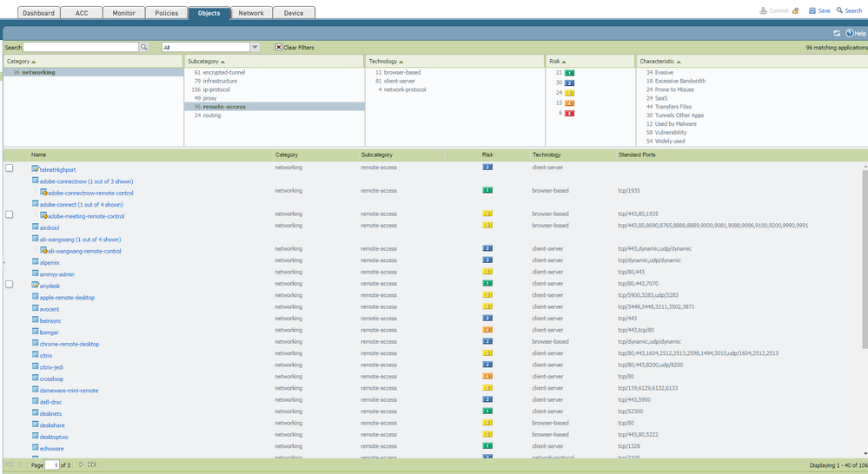Click the application icon beside anydesk

35,285
